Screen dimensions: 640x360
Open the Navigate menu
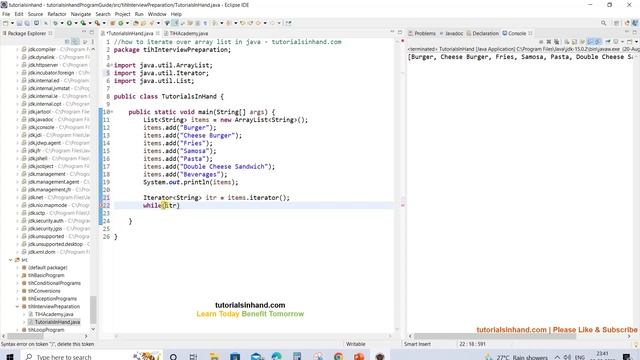pyautogui.click(x=81, y=14)
